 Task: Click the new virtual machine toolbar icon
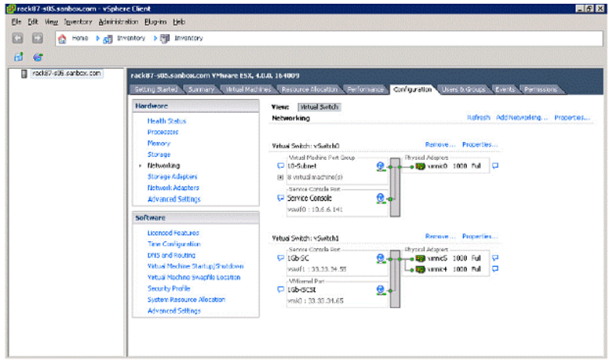[19, 57]
